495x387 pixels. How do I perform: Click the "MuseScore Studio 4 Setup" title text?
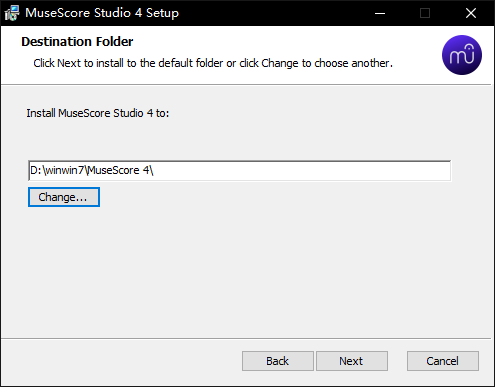(x=102, y=13)
